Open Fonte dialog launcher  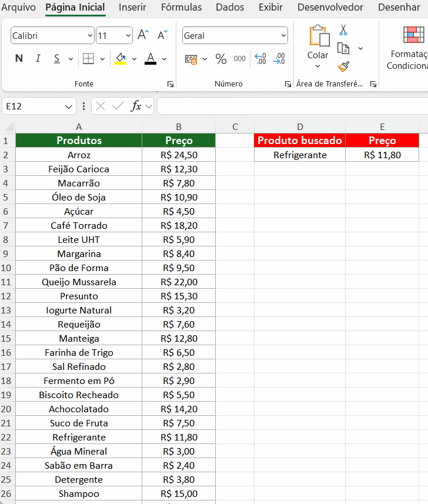(170, 84)
